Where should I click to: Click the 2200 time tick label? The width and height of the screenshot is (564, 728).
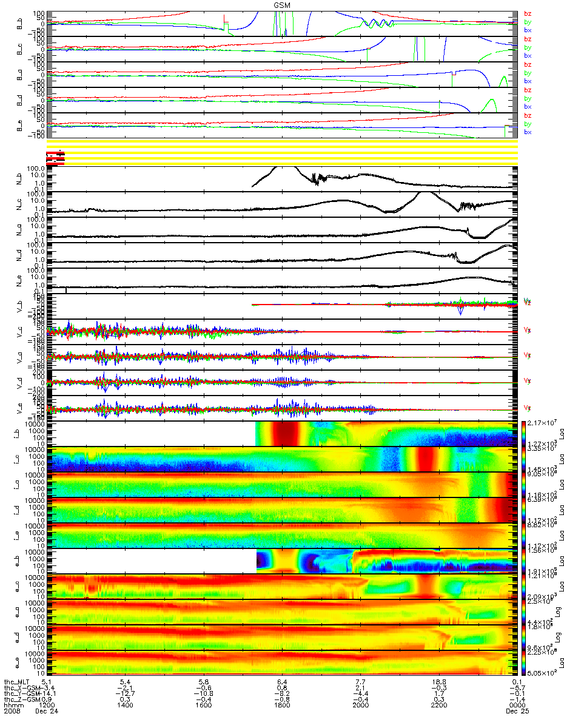click(438, 706)
